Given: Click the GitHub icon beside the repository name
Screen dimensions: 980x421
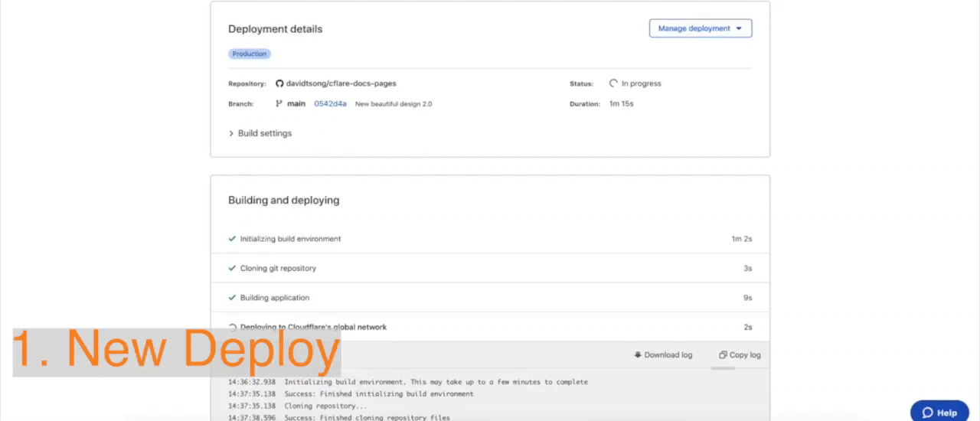Looking at the screenshot, I should [x=279, y=83].
